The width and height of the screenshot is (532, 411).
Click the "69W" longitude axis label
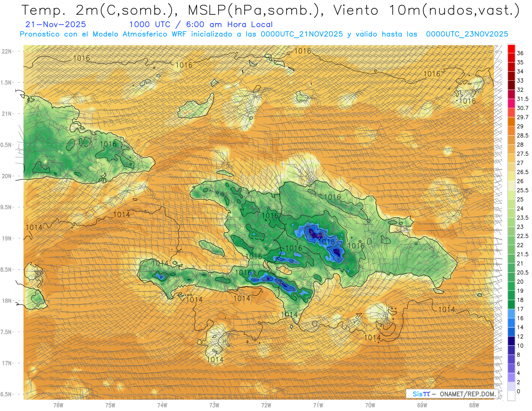(422, 405)
